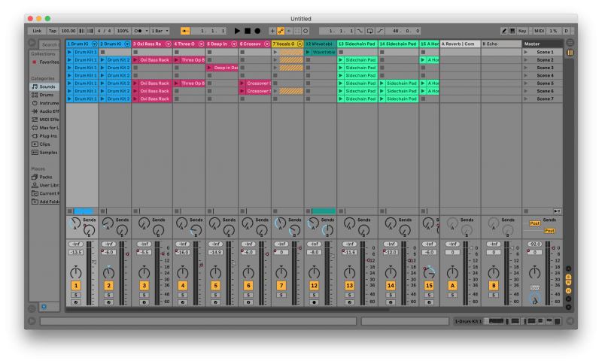Launch Scene 5 from Master track
The image size is (602, 364).
pos(526,83)
